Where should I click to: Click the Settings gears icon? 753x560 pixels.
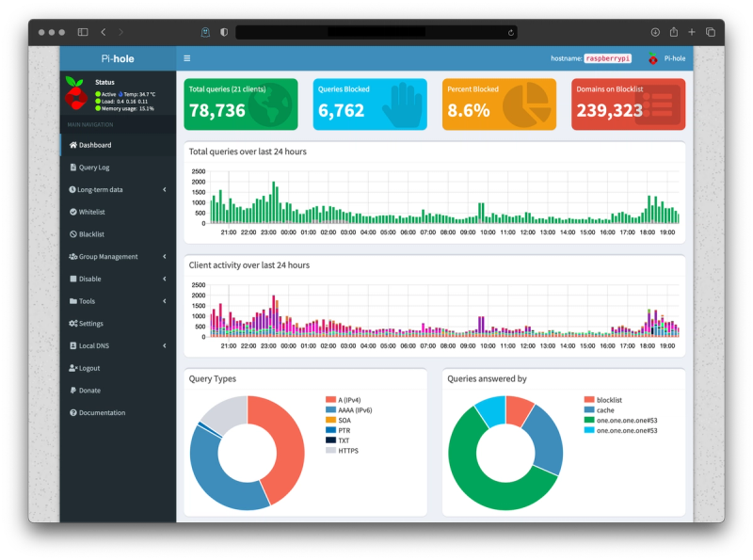73,324
